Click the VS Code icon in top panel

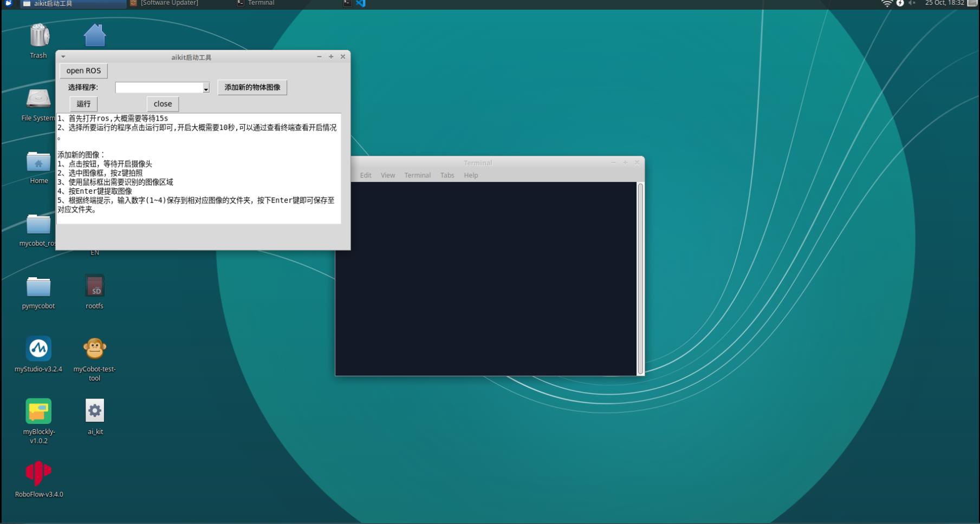[361, 3]
